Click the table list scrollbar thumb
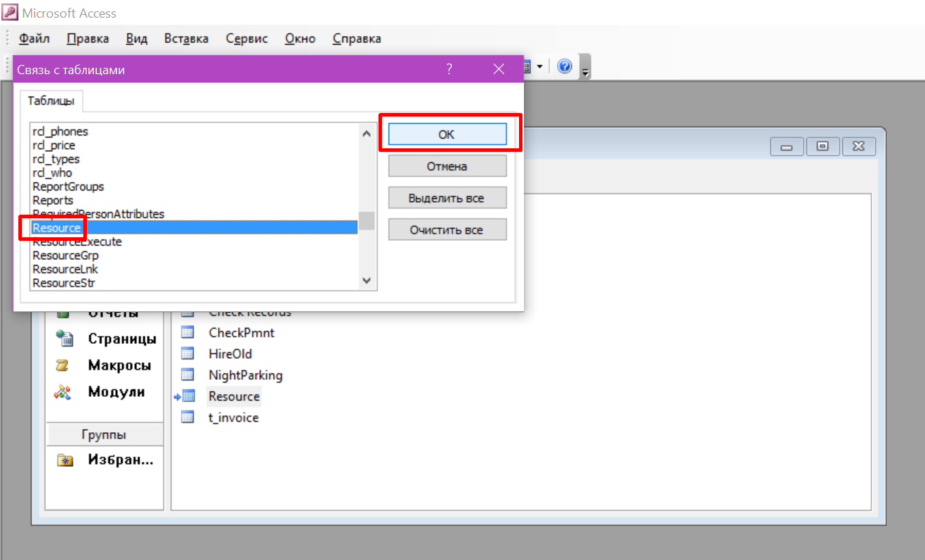Image resolution: width=925 pixels, height=560 pixels. (366, 221)
